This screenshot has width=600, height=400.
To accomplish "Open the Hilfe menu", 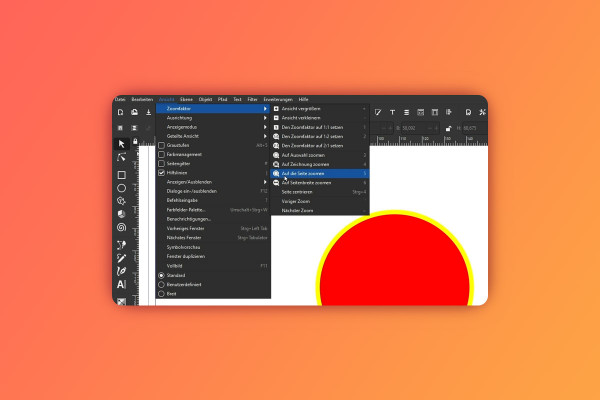I will click(x=303, y=100).
